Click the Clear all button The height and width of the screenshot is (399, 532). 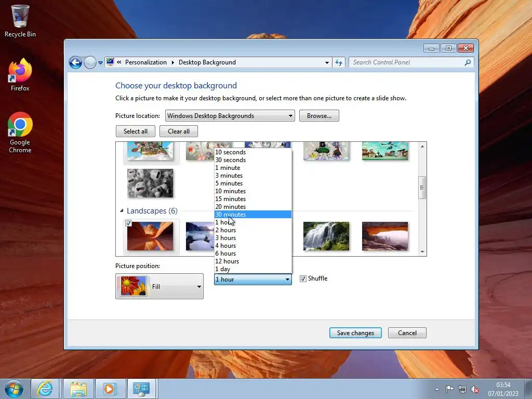coord(179,131)
